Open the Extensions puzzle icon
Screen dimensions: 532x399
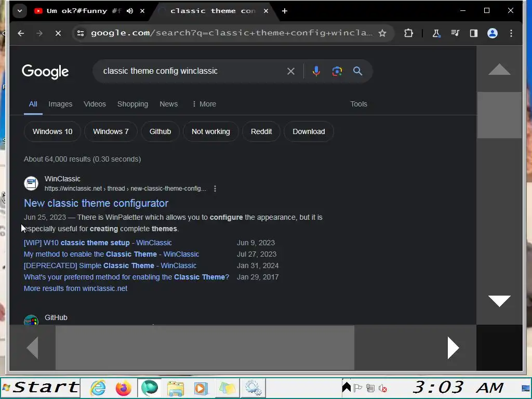pos(408,33)
